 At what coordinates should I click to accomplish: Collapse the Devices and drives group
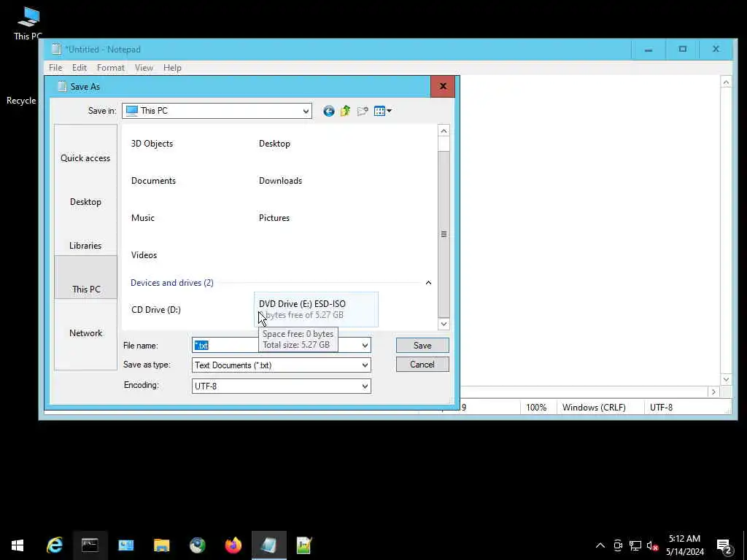428,283
